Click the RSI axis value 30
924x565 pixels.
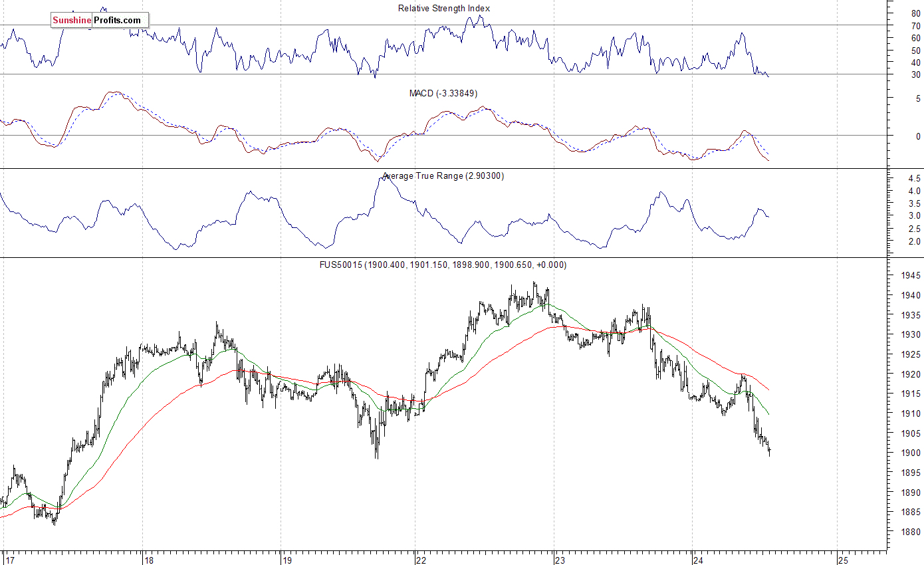[x=915, y=75]
